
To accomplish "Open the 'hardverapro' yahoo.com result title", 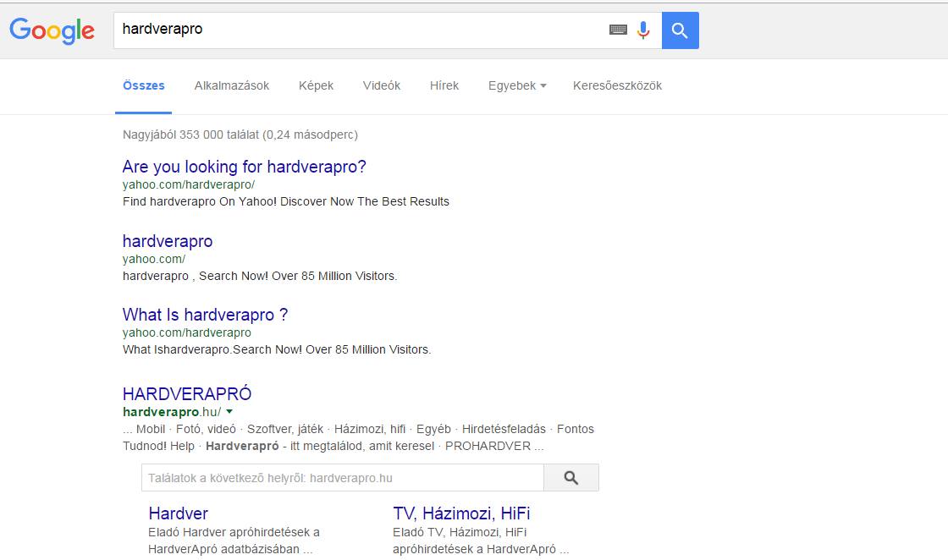I will click(168, 241).
